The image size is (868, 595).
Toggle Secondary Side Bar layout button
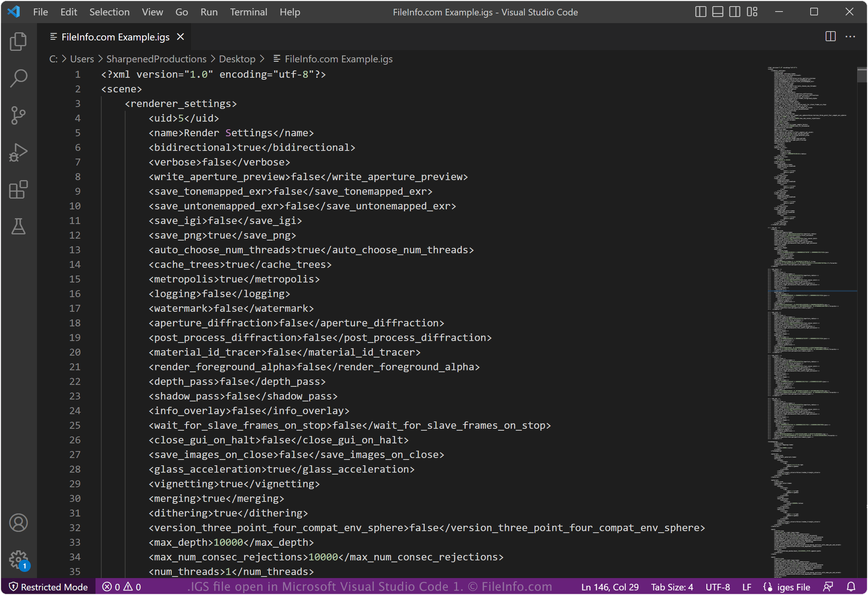click(x=735, y=12)
